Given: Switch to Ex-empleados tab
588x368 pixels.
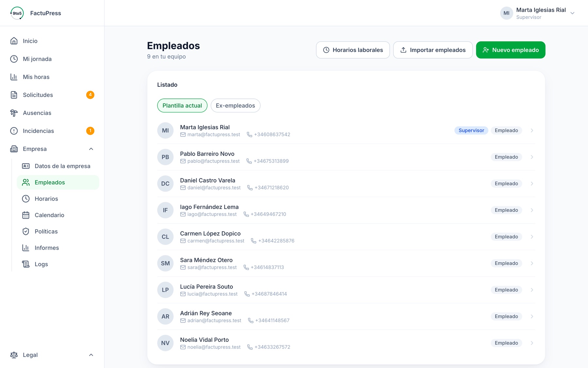Looking at the screenshot, I should [x=236, y=105].
